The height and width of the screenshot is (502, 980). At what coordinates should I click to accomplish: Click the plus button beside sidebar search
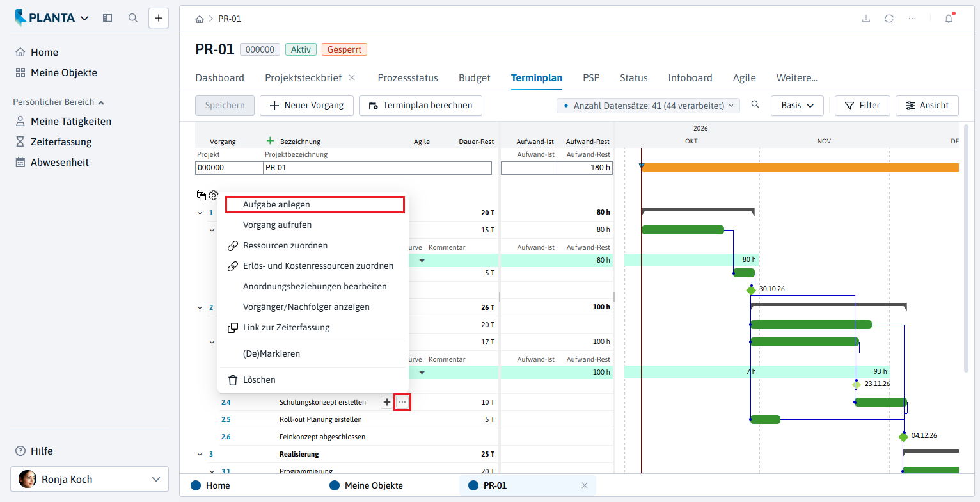point(159,18)
